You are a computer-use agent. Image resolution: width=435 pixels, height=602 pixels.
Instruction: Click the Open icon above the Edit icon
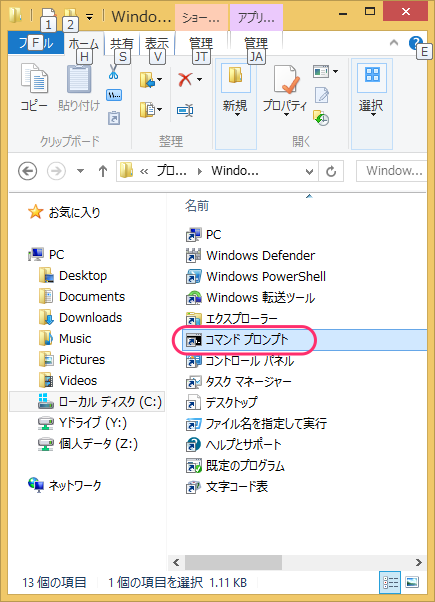[321, 71]
